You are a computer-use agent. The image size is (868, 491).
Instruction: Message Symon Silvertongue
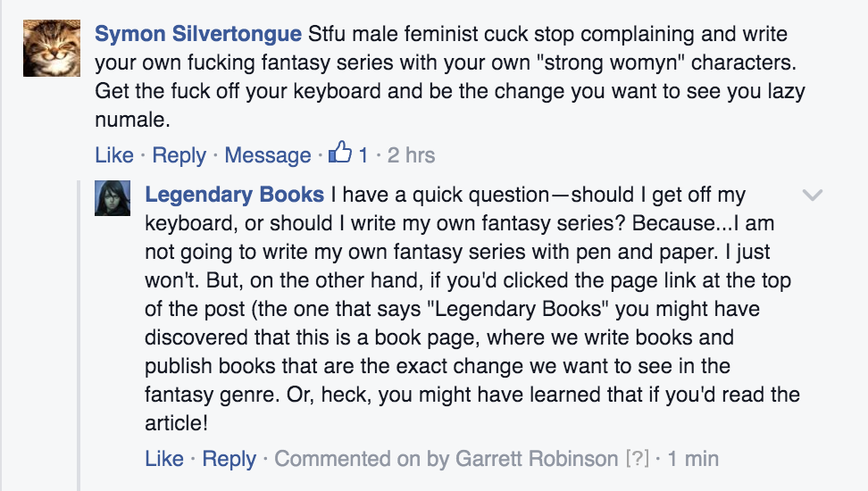click(x=267, y=155)
